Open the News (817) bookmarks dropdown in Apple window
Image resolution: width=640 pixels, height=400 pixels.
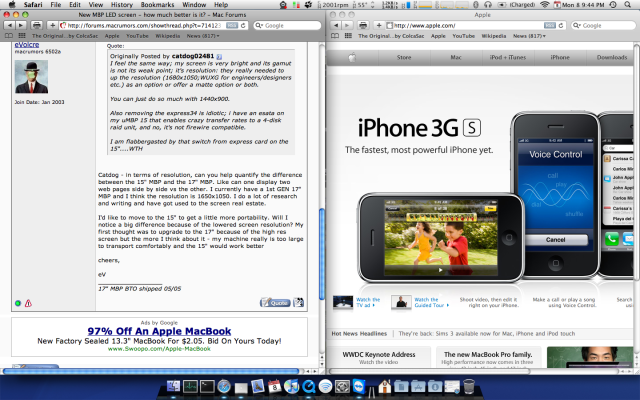pos(529,36)
